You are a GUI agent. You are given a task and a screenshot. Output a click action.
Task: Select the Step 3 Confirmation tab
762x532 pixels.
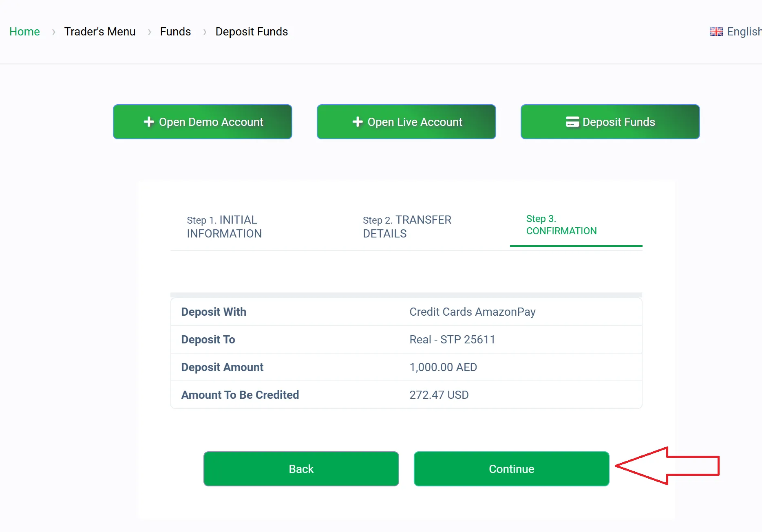point(561,225)
